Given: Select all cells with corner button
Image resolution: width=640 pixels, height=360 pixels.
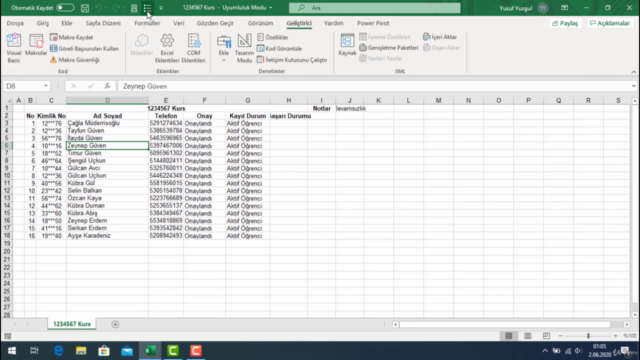Looking at the screenshot, I should click(x=7, y=100).
